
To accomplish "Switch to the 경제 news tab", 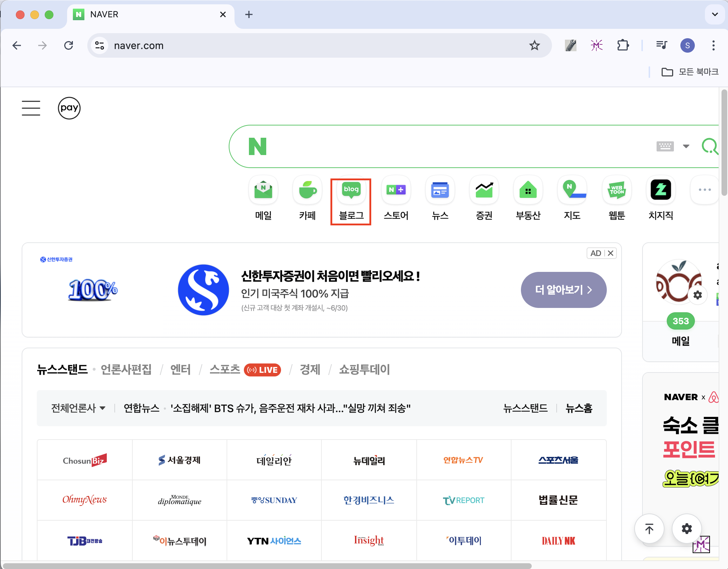I will pyautogui.click(x=310, y=370).
